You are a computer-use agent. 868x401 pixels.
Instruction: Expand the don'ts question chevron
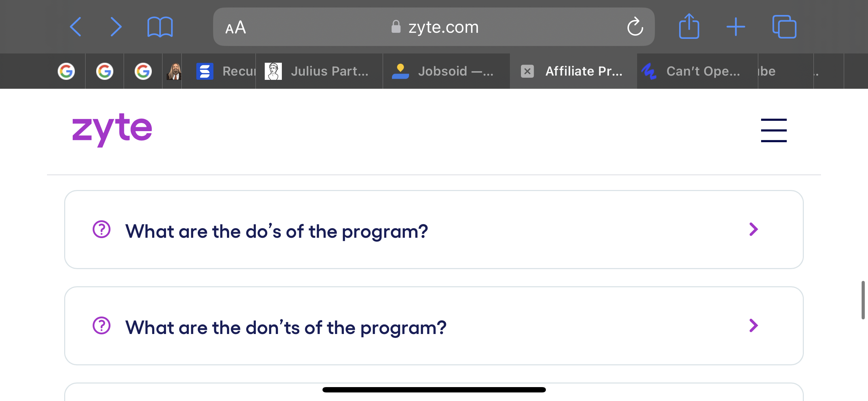(x=753, y=325)
